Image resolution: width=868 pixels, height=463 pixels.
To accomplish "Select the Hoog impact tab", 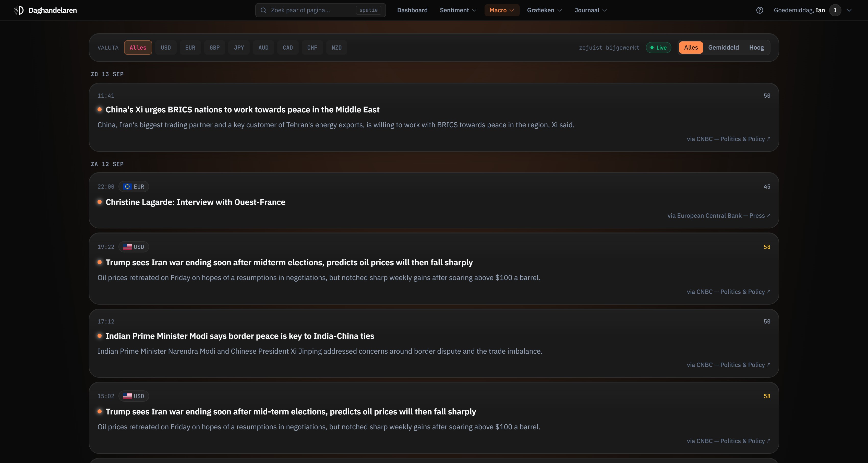I will pos(756,48).
